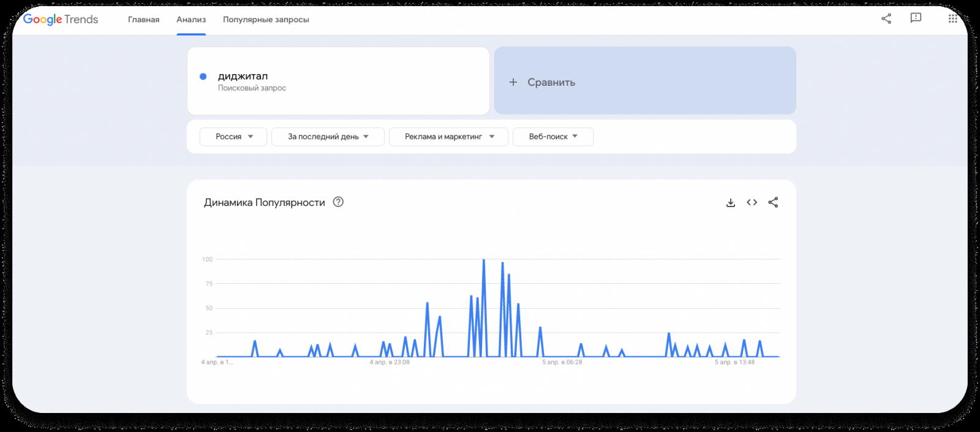Go to the Главная tab
This screenshot has height=432, width=980.
pos(143,20)
